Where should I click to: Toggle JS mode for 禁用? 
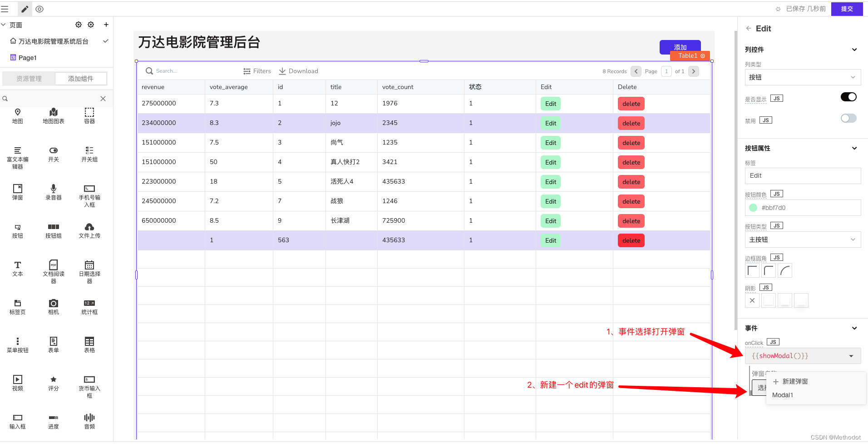[766, 120]
